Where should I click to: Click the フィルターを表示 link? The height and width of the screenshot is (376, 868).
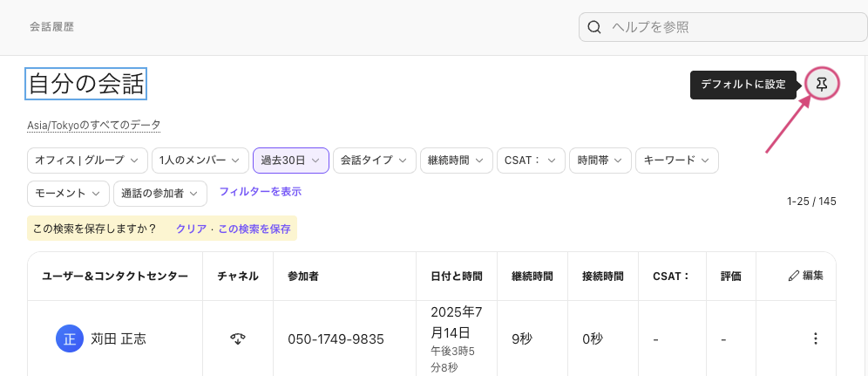[x=261, y=192]
